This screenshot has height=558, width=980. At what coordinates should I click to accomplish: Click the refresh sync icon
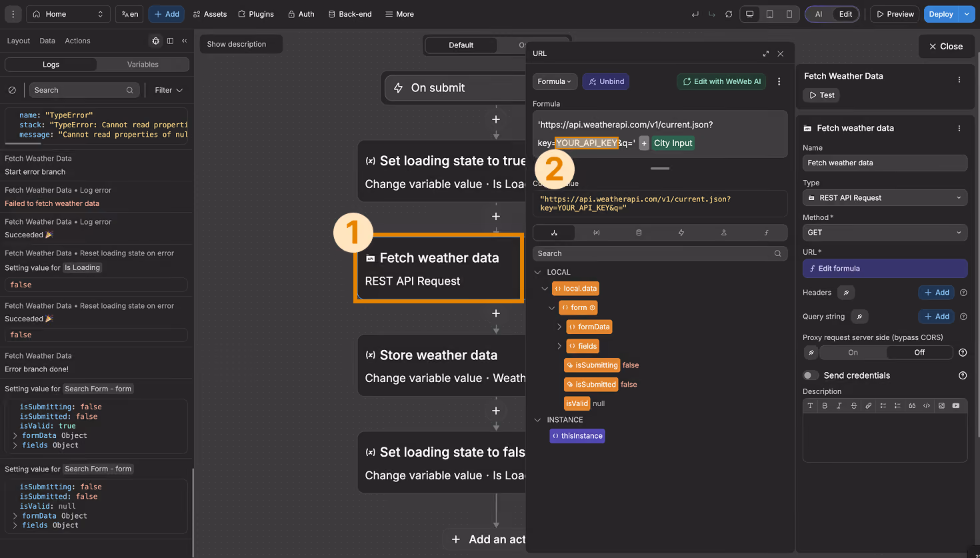[729, 14]
